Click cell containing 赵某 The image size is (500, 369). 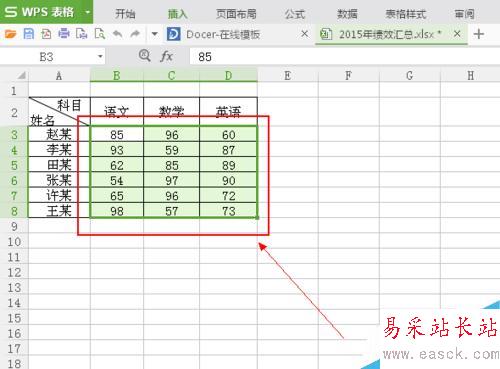pos(59,134)
